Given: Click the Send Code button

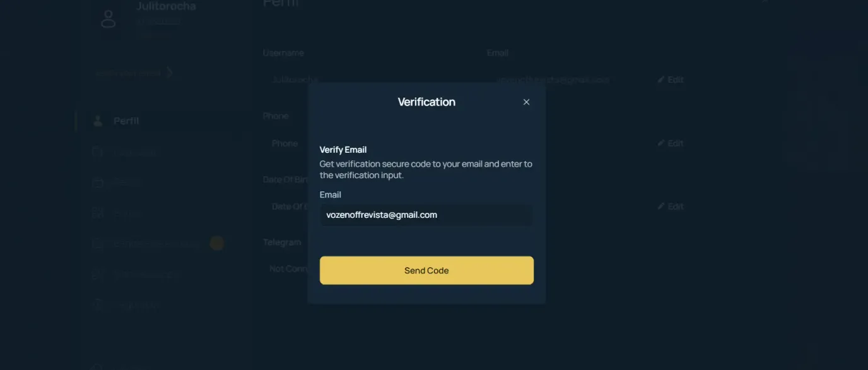Looking at the screenshot, I should (x=426, y=270).
